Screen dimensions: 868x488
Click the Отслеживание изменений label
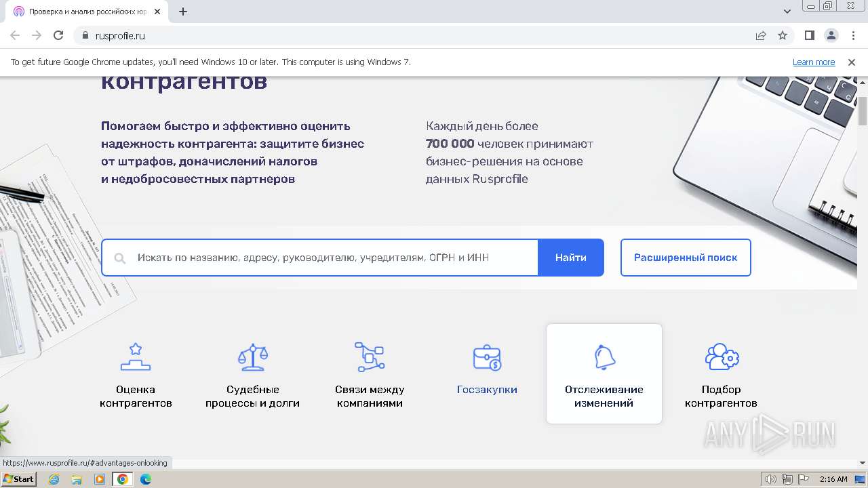pyautogui.click(x=604, y=396)
